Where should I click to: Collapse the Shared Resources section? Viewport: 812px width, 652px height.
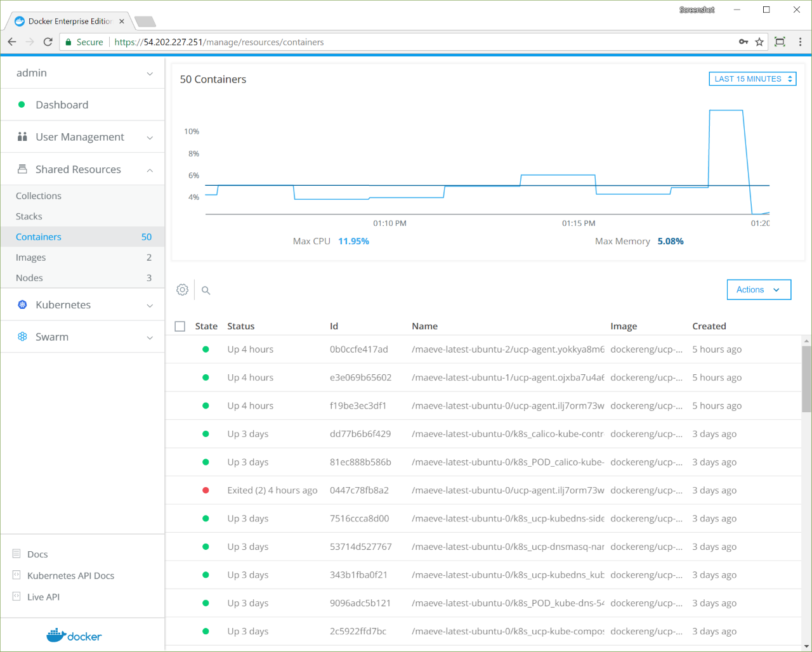tap(150, 170)
